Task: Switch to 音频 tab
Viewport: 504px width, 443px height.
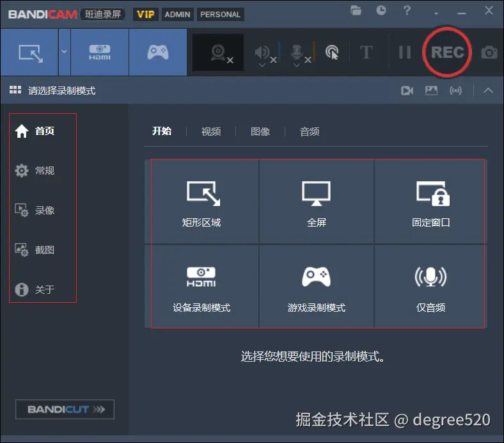Action: 309,131
